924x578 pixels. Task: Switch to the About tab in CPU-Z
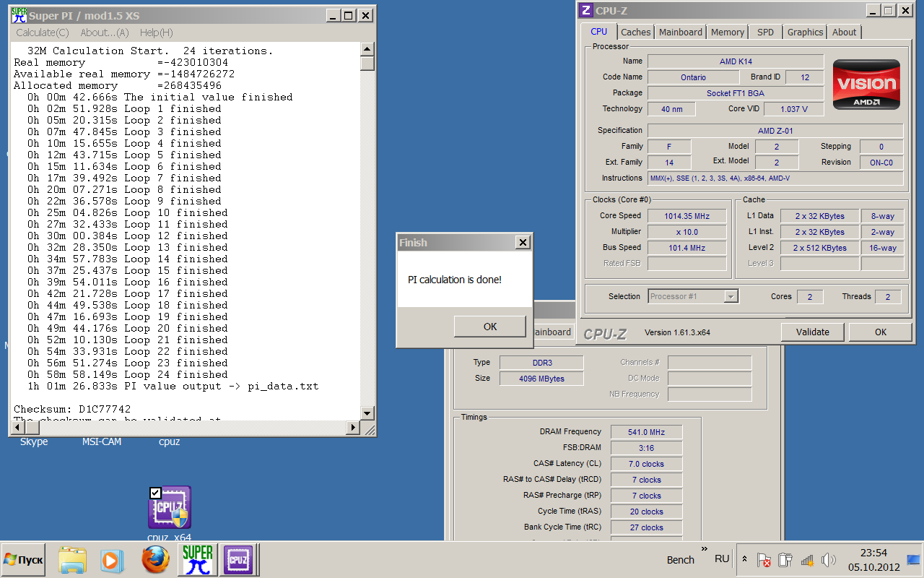coord(844,32)
